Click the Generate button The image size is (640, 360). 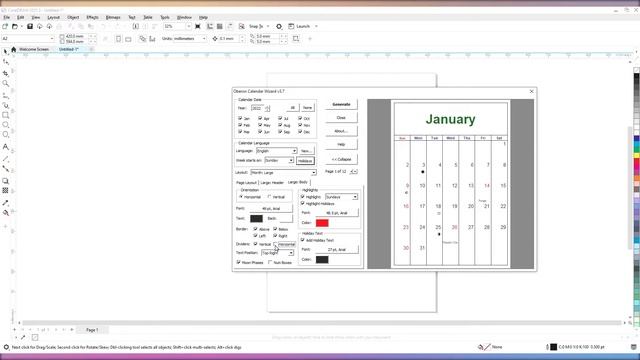coord(341,104)
